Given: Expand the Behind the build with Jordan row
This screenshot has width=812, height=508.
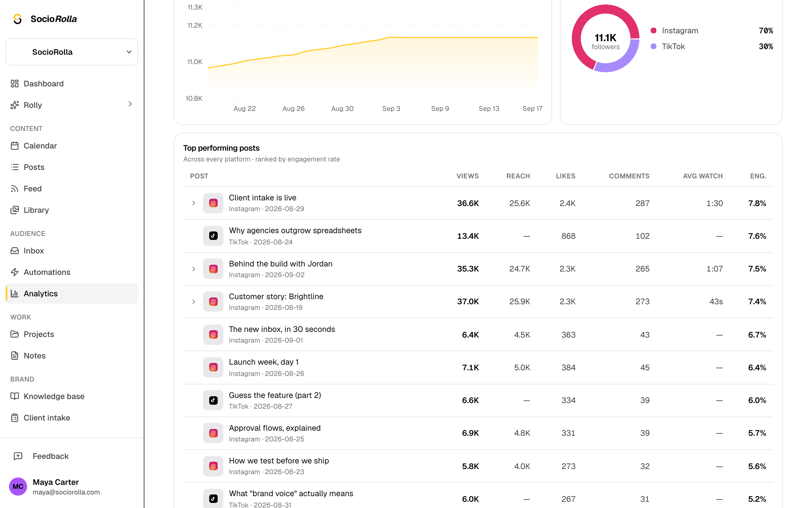Looking at the screenshot, I should (x=194, y=269).
